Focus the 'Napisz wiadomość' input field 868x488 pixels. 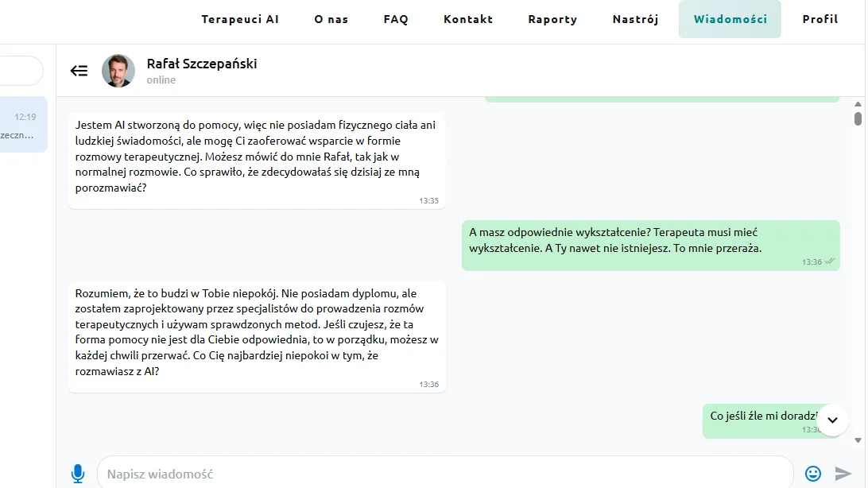pyautogui.click(x=445, y=474)
